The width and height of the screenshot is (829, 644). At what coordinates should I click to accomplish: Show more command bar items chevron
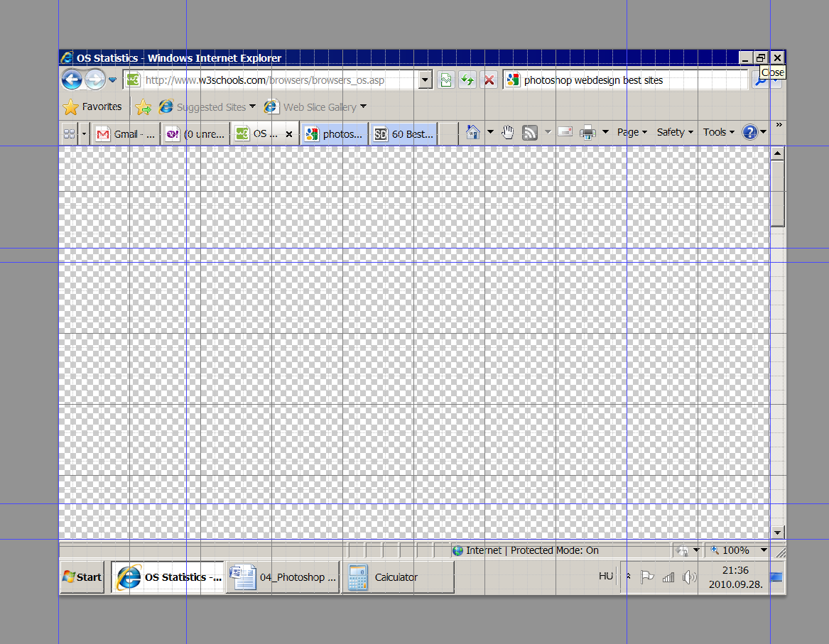pyautogui.click(x=779, y=125)
